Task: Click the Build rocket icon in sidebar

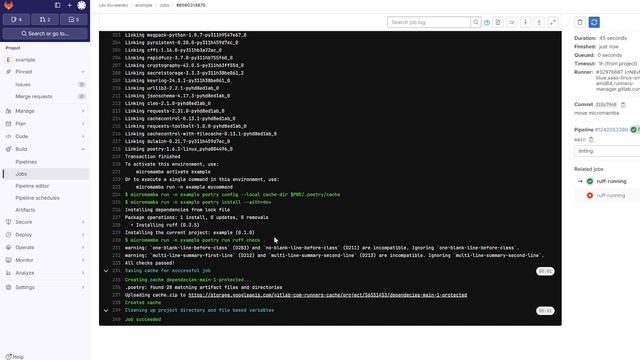Action: coord(9,149)
